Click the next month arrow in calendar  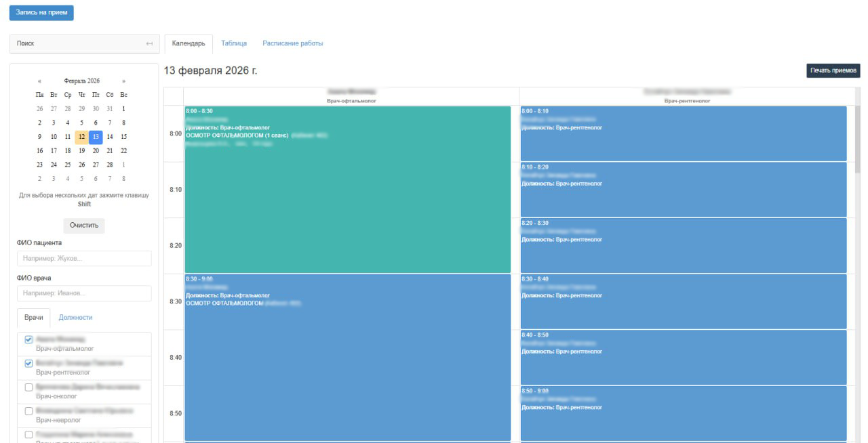tap(123, 81)
